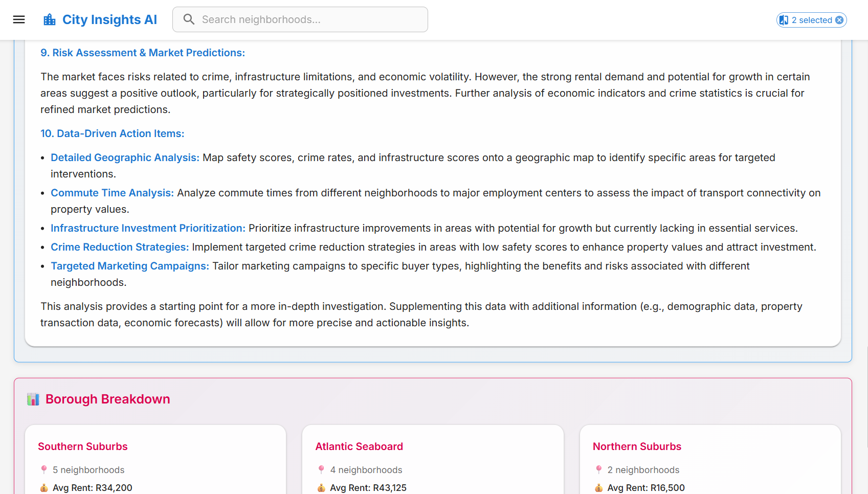Click 'Targeted Marketing Campaigns:' bullet label
The width and height of the screenshot is (868, 494).
(130, 266)
